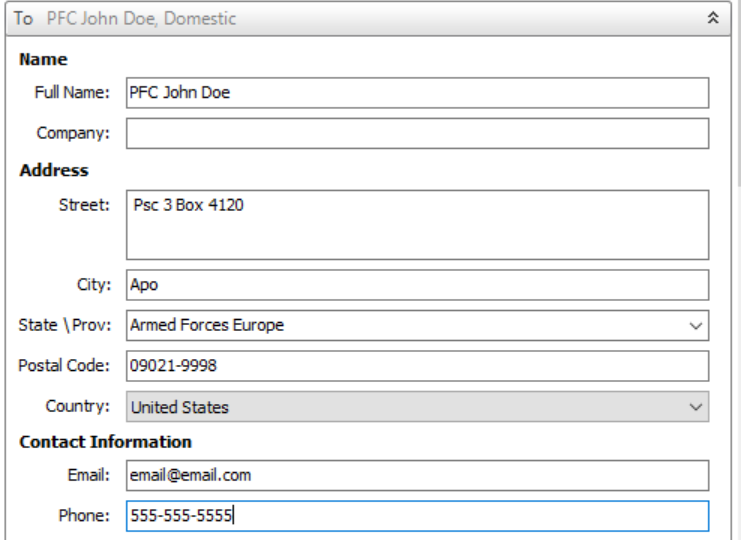Focus the empty Company field
The height and width of the screenshot is (540, 741).
417,133
